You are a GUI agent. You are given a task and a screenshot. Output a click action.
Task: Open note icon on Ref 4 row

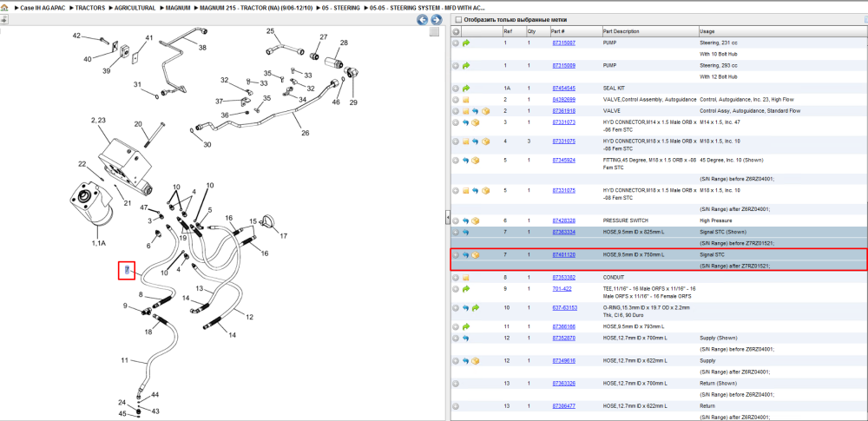point(465,141)
